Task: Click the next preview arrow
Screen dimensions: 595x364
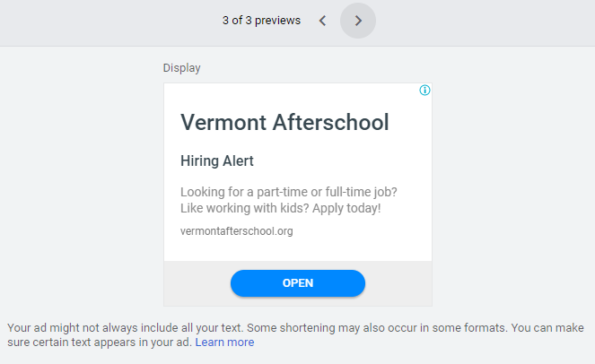Action: click(x=358, y=21)
